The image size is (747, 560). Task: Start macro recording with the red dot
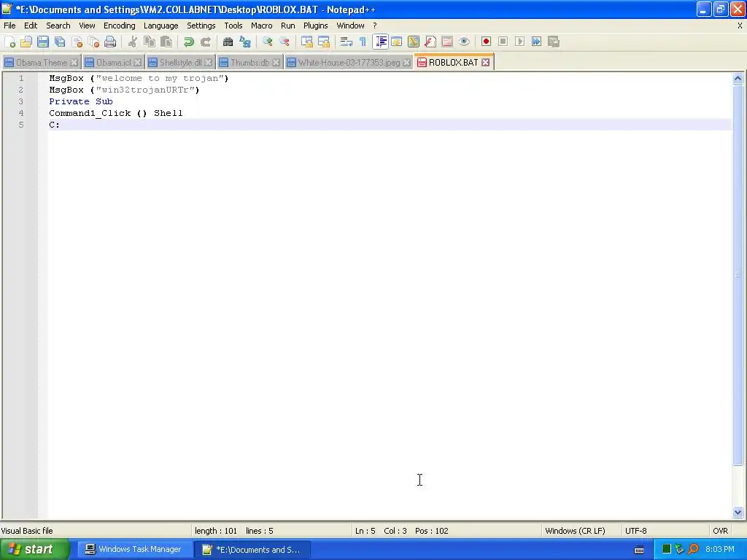486,42
